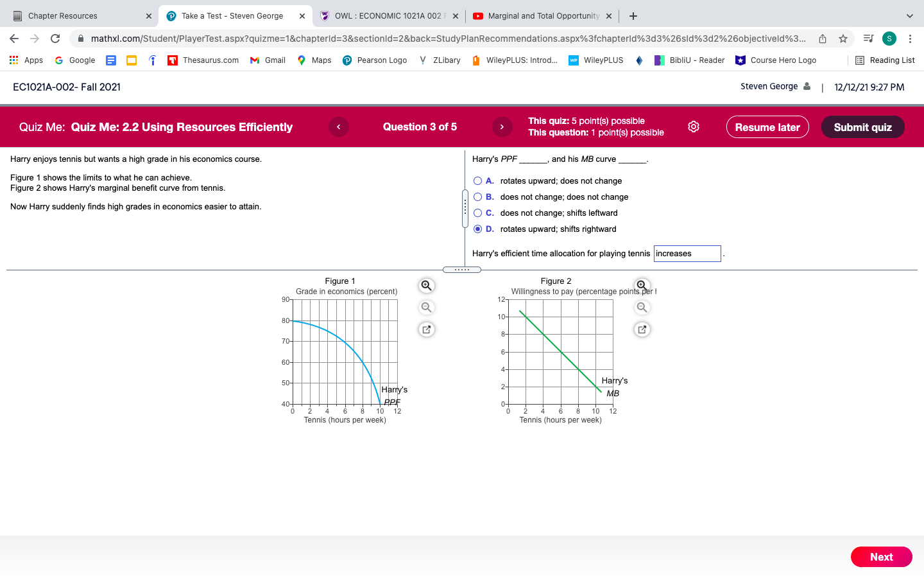This screenshot has height=578, width=924.
Task: Click the Submit quiz button
Action: (x=862, y=127)
